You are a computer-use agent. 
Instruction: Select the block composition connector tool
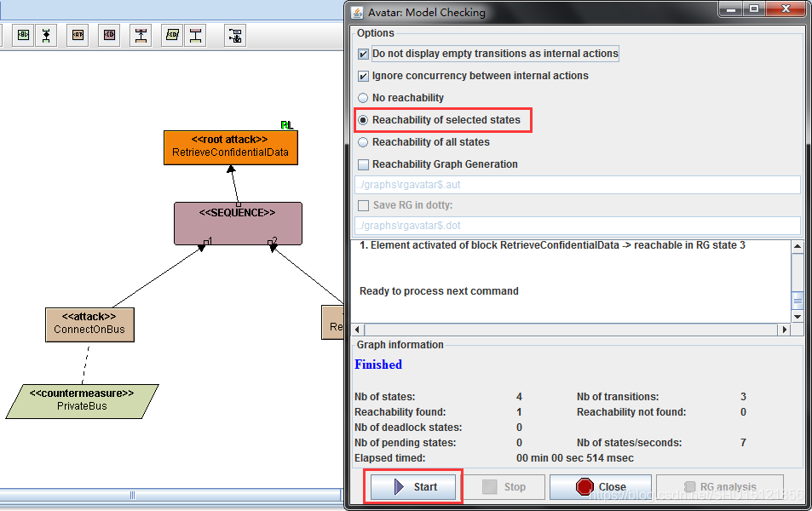(47, 35)
